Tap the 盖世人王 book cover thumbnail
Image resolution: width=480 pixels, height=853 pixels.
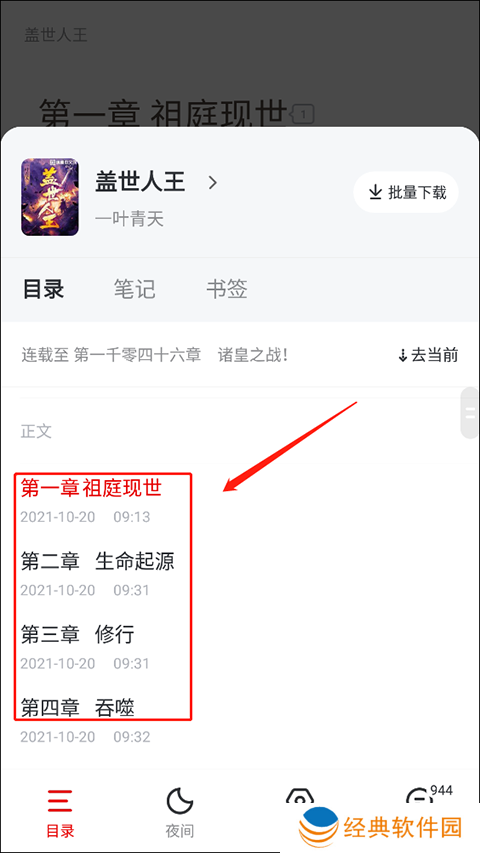(50, 197)
